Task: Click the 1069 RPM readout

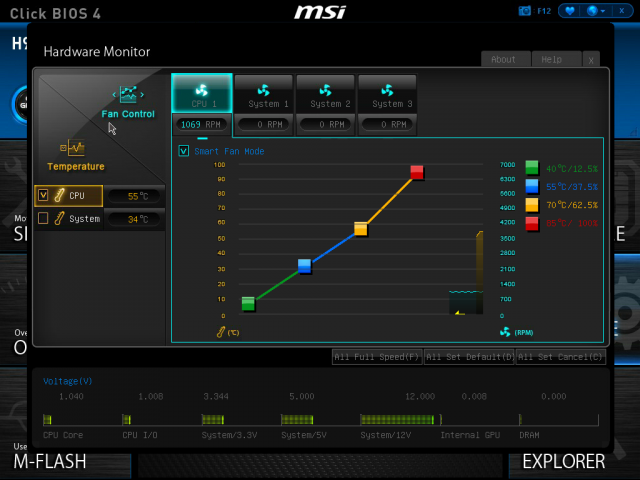Action: click(x=202, y=124)
